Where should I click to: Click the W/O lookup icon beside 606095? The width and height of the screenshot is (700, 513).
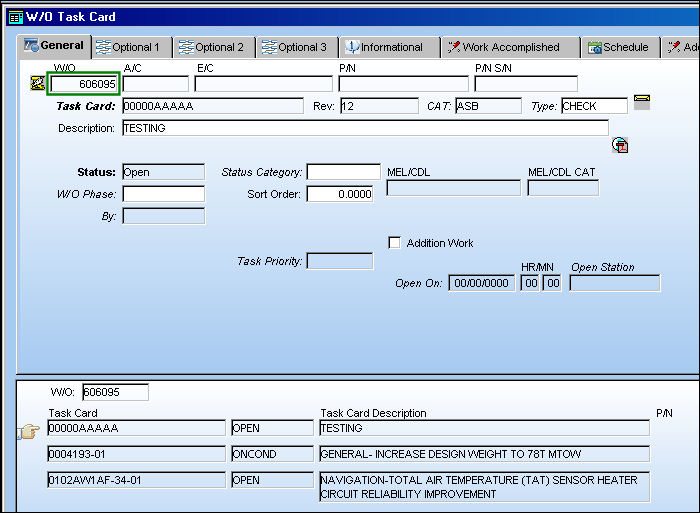[x=38, y=83]
